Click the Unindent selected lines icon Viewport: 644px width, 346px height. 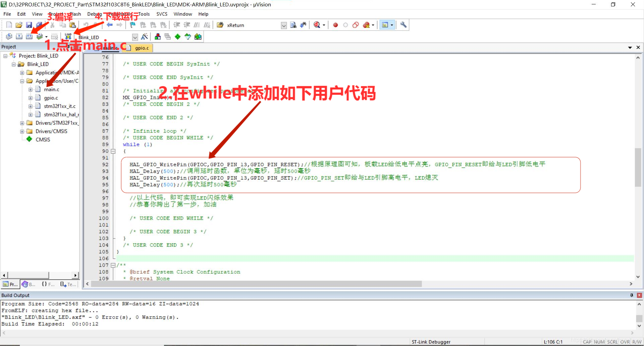[187, 25]
